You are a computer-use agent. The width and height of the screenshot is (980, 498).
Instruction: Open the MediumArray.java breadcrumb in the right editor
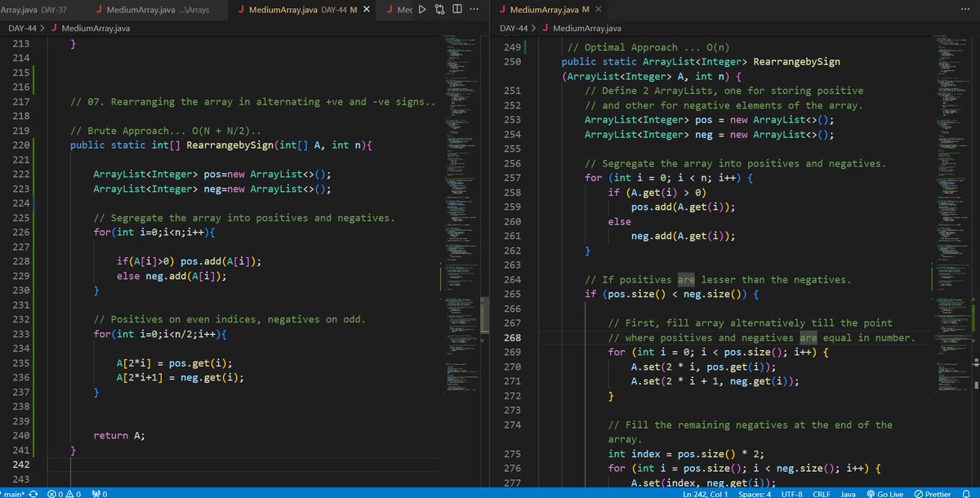[581, 29]
